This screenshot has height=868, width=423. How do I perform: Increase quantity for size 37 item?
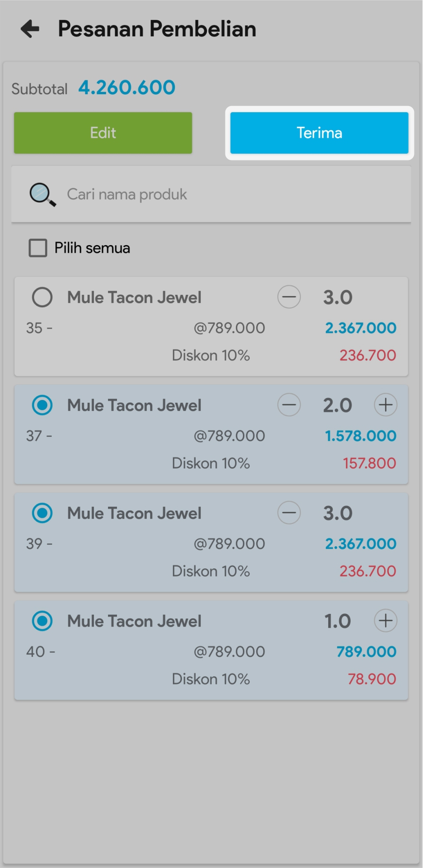click(x=386, y=405)
